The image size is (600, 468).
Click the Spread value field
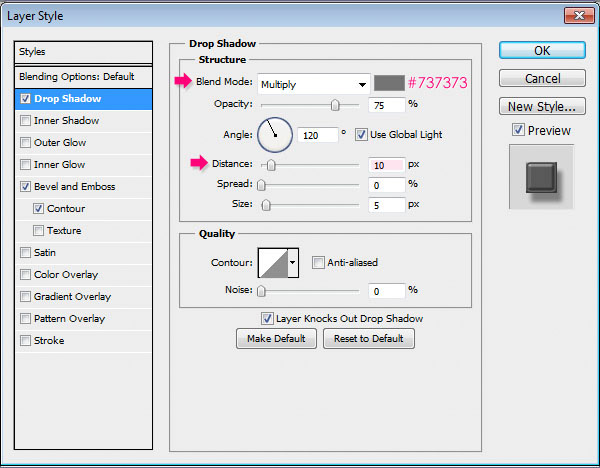(386, 185)
